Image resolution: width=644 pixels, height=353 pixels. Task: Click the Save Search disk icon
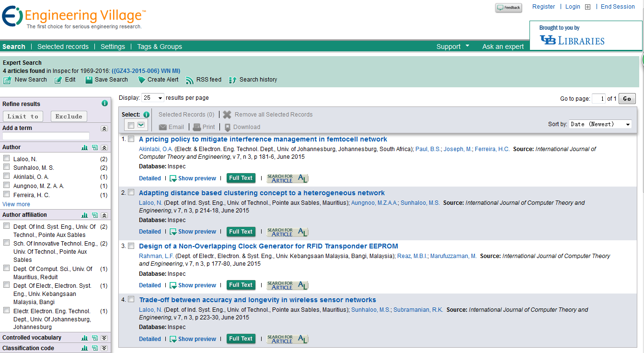(x=89, y=80)
